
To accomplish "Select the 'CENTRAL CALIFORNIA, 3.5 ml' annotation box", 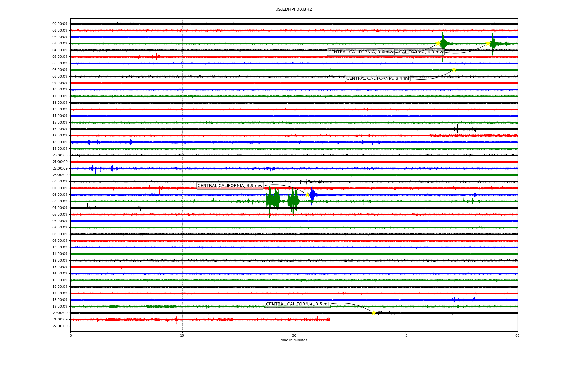I will [297, 304].
